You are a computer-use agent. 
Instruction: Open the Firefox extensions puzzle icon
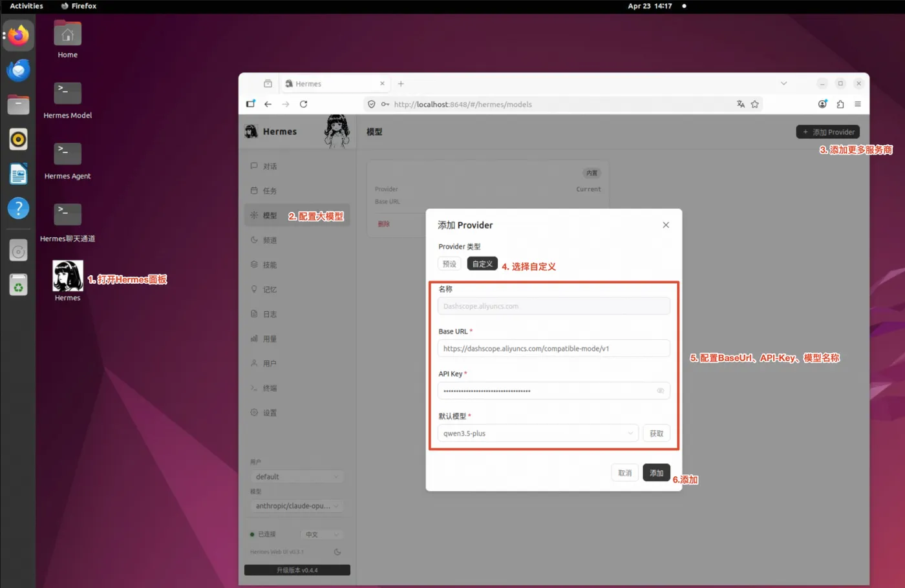(840, 104)
